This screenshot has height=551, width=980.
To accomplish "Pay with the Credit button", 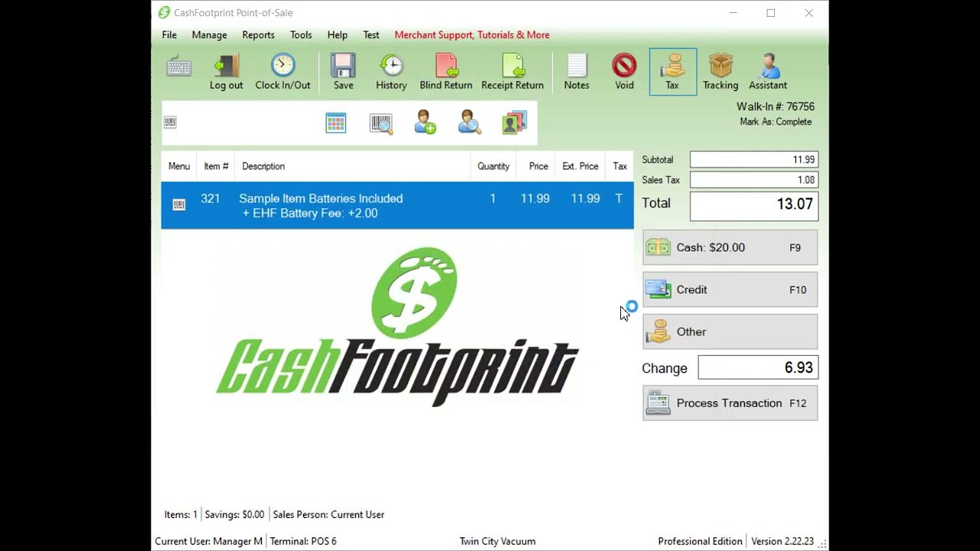I will 730,289.
